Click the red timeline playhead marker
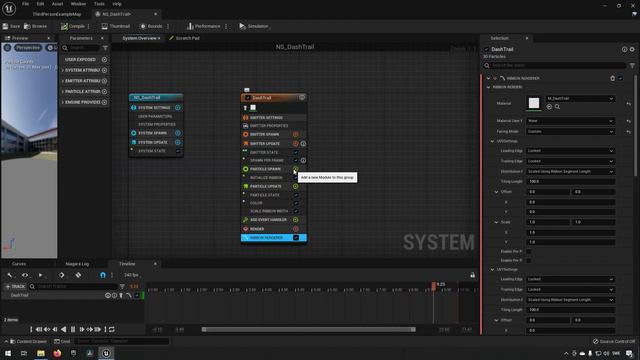The width and height of the screenshot is (640, 360). (x=433, y=286)
